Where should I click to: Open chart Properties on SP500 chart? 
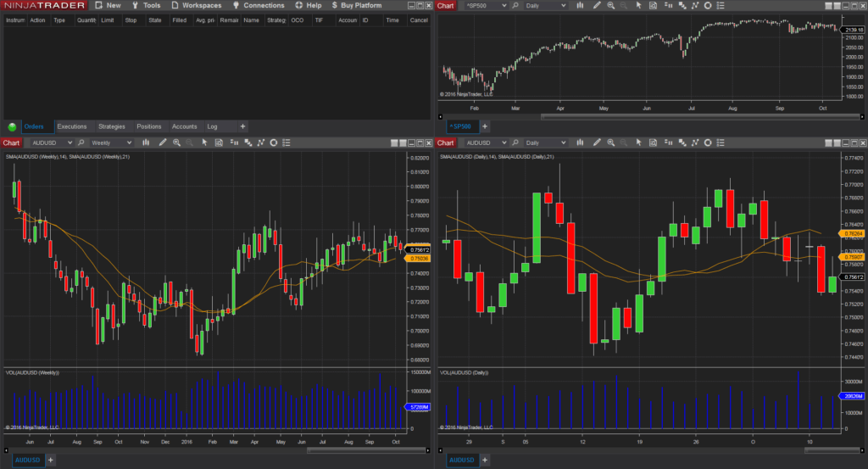click(x=721, y=6)
